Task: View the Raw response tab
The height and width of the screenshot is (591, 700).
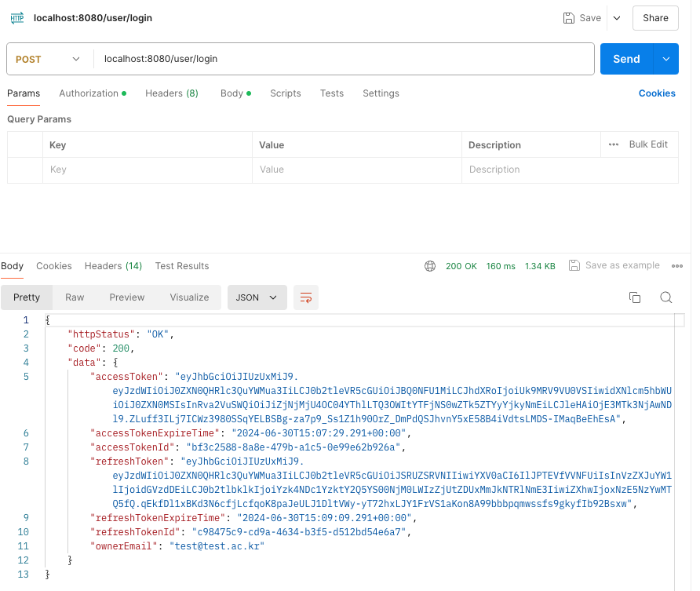Action: click(74, 297)
